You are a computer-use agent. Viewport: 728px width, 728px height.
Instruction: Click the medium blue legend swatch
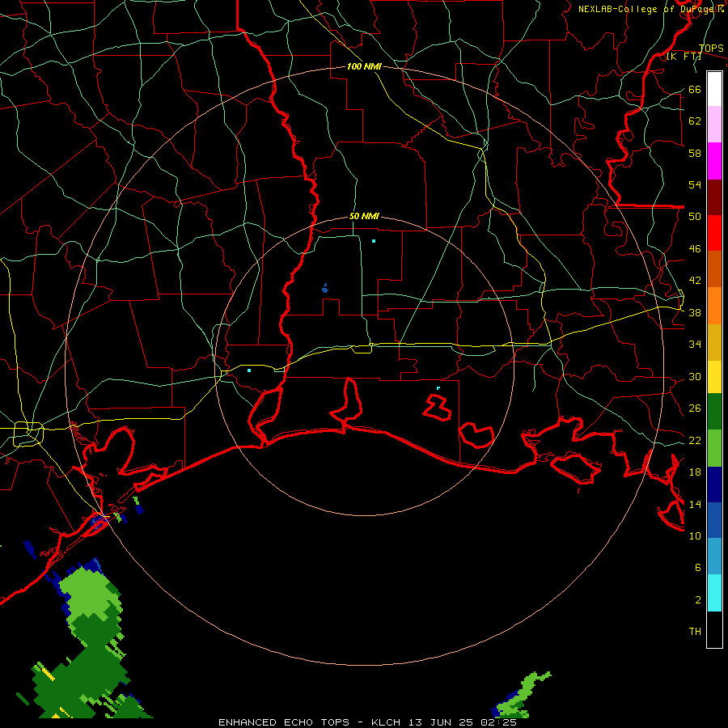click(x=714, y=520)
